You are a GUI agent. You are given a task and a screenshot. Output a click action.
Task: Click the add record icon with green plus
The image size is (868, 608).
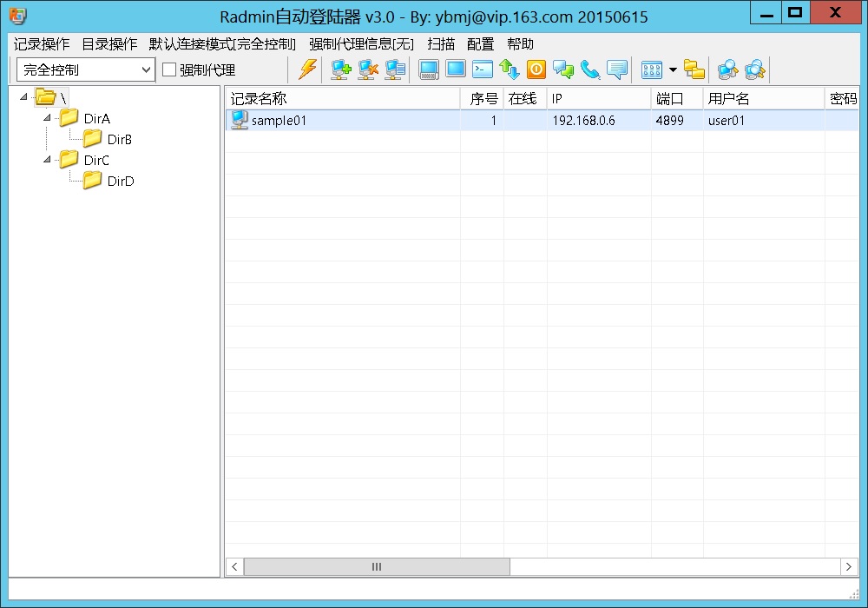tap(341, 69)
